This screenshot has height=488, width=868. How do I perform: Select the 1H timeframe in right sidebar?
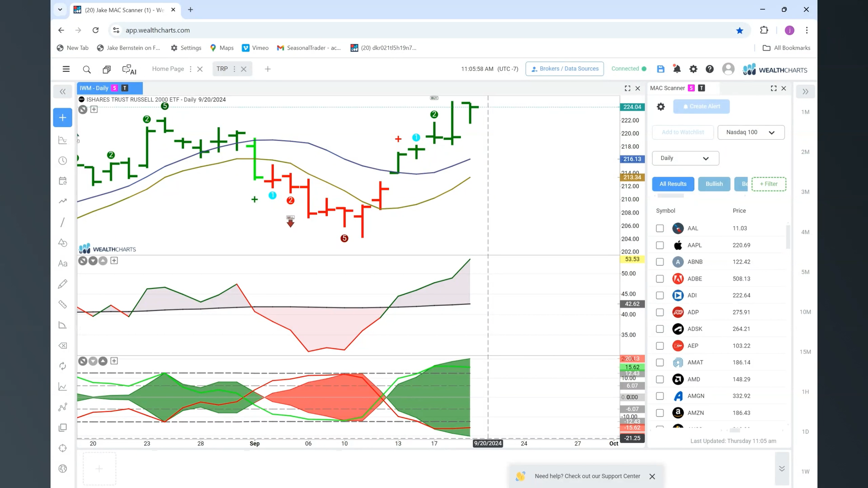point(805,392)
